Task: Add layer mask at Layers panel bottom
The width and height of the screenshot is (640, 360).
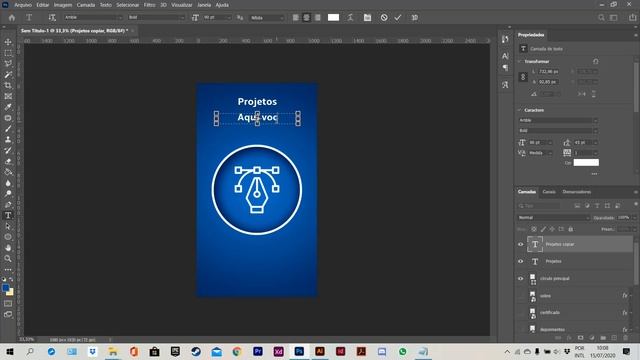Action: (580, 338)
